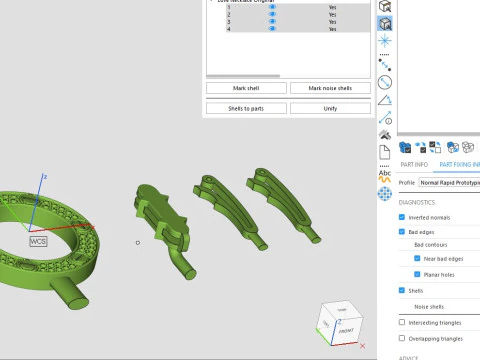Click the WCS coordinate system label

click(x=38, y=241)
